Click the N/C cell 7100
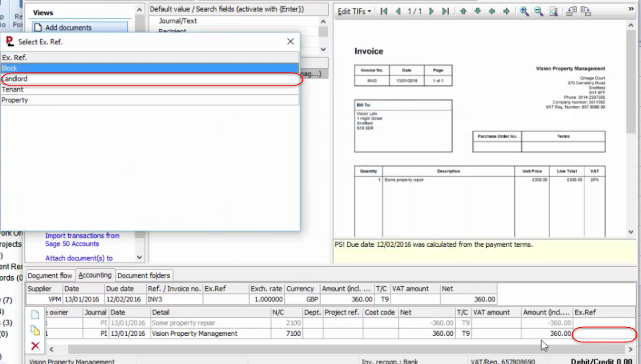This screenshot has height=364, width=641. coord(287,333)
